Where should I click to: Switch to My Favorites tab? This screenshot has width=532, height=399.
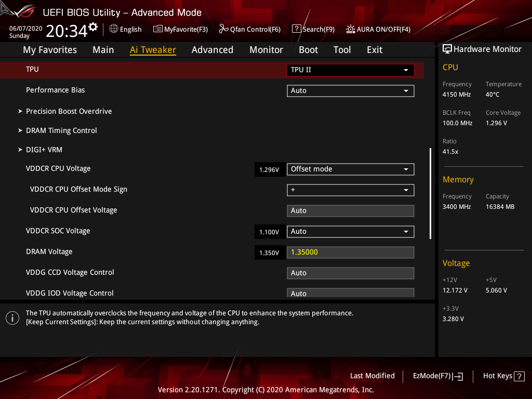click(50, 50)
